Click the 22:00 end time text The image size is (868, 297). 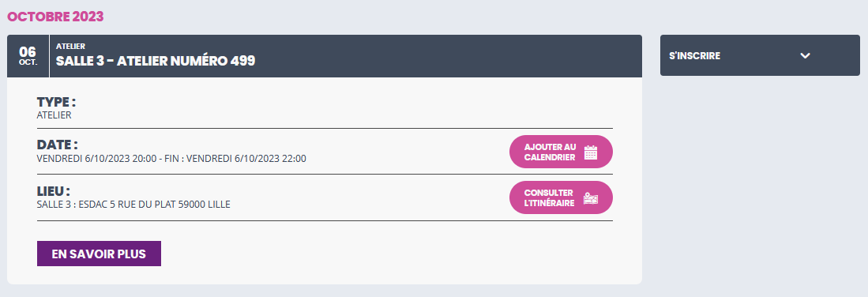(x=294, y=159)
